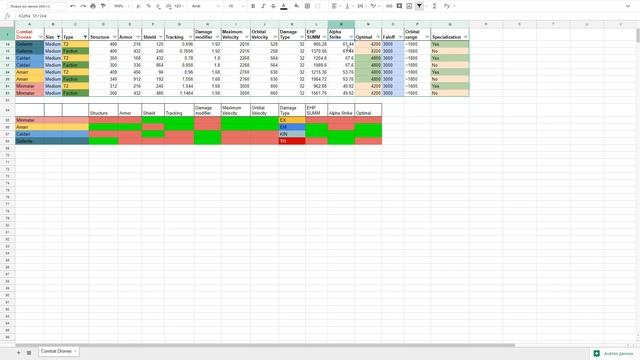Open the fill color picker
640x360 pixels.
pyautogui.click(x=297, y=6)
